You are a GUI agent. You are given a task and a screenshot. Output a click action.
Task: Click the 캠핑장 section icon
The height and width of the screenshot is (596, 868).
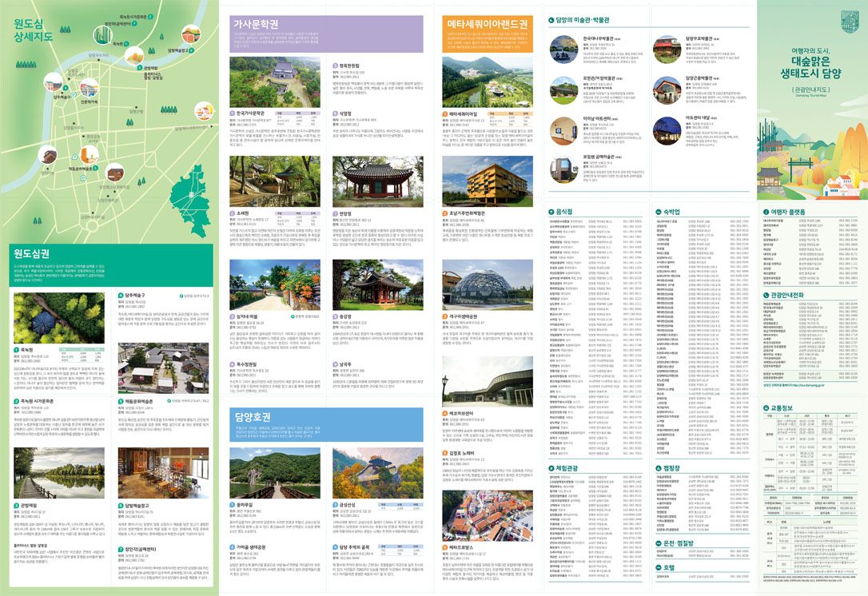(659, 467)
